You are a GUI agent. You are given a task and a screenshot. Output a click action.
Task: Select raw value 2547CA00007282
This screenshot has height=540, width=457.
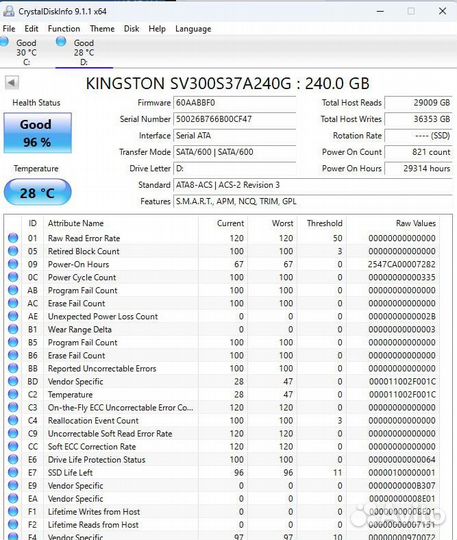[x=402, y=264]
